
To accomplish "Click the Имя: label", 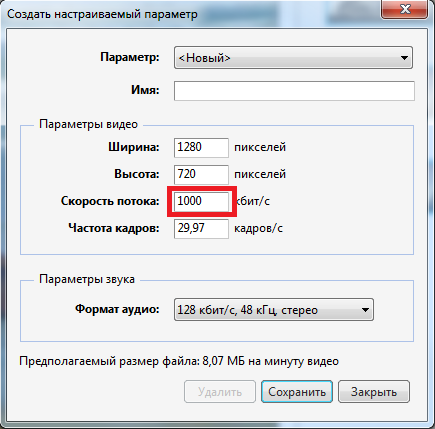I will (145, 90).
